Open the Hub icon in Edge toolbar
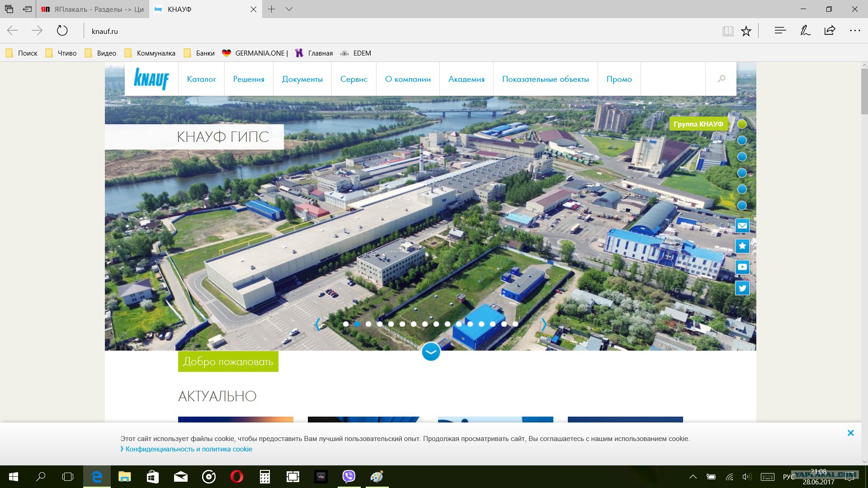Viewport: 868px width, 488px height. coord(780,31)
